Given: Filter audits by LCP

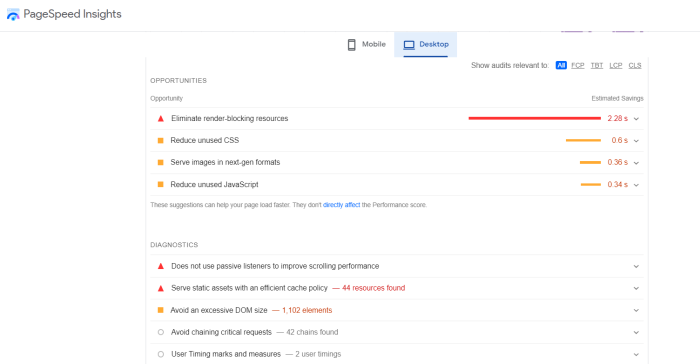Looking at the screenshot, I should tap(616, 65).
